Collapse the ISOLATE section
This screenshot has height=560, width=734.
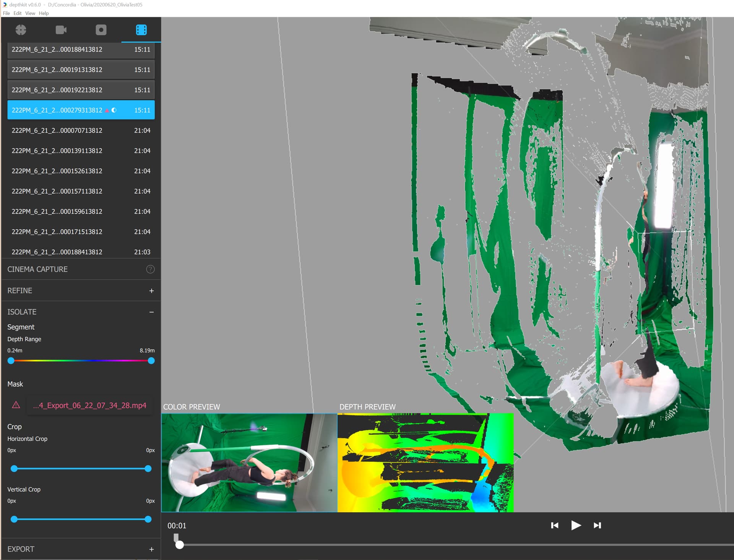pos(151,312)
